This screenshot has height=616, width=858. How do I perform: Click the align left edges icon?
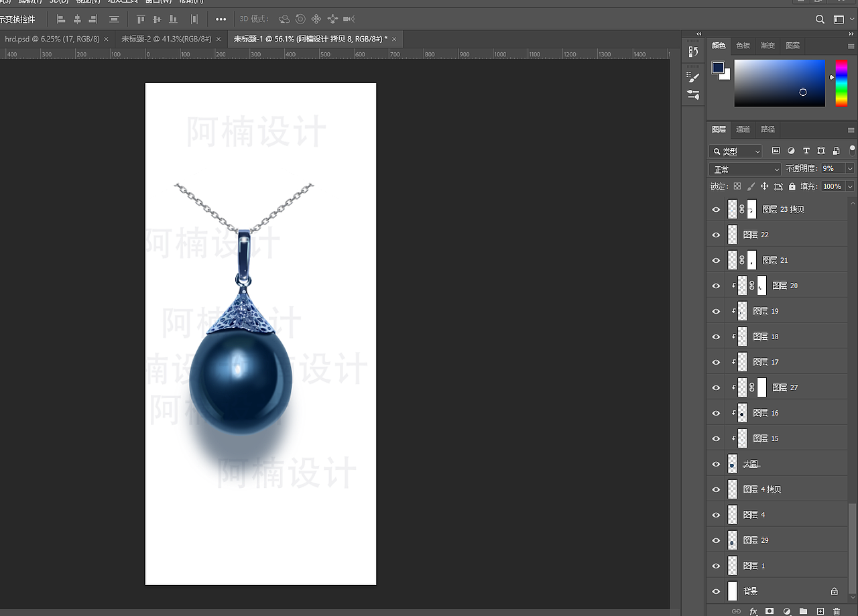[x=61, y=19]
